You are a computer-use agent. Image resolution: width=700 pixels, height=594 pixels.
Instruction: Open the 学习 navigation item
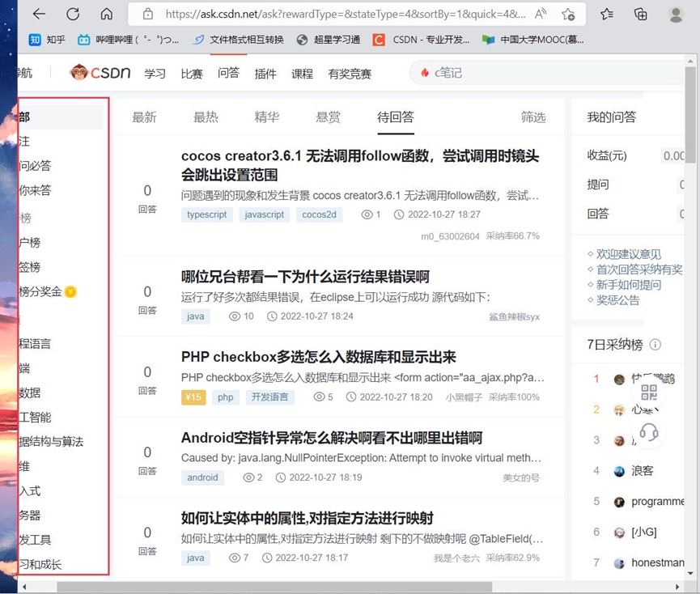(x=155, y=74)
